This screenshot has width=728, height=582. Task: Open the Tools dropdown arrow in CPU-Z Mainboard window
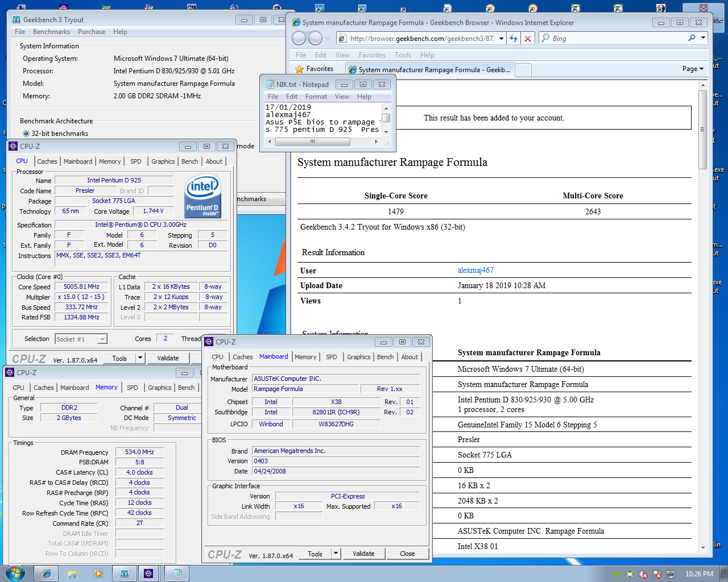(x=336, y=554)
